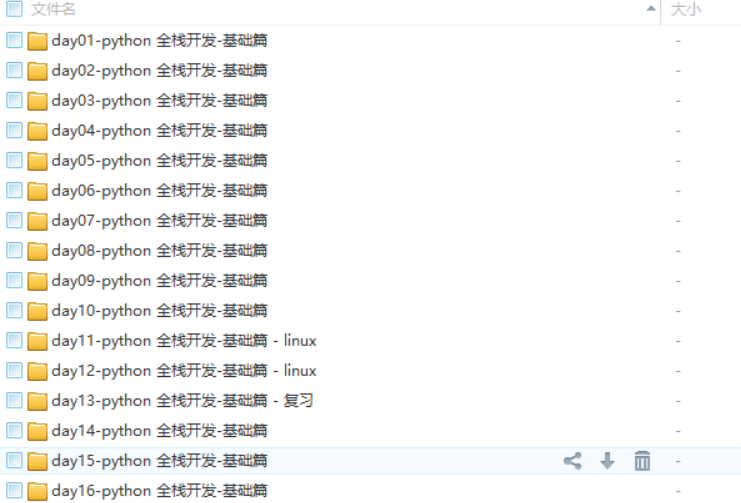Click the sort arrow in filename column

click(651, 9)
